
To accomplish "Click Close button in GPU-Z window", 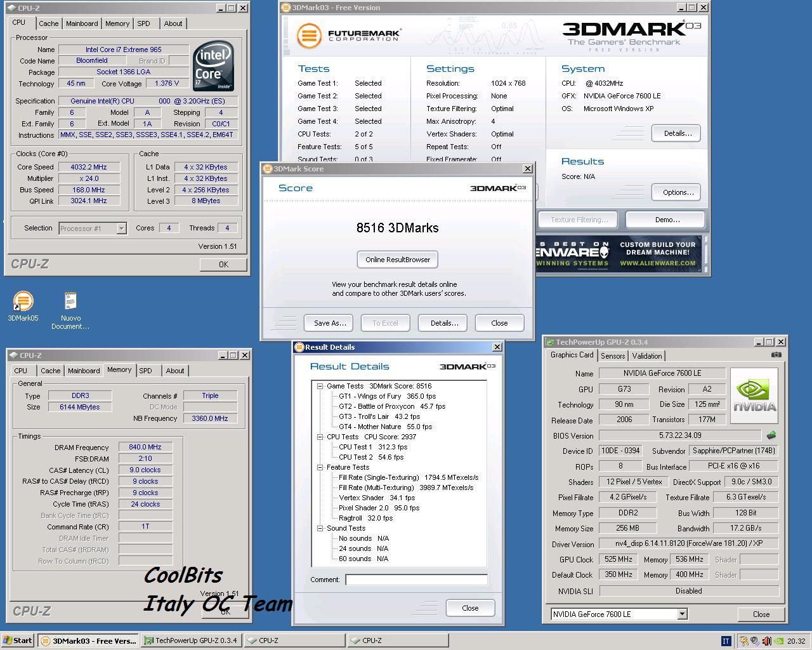I will tap(761, 614).
